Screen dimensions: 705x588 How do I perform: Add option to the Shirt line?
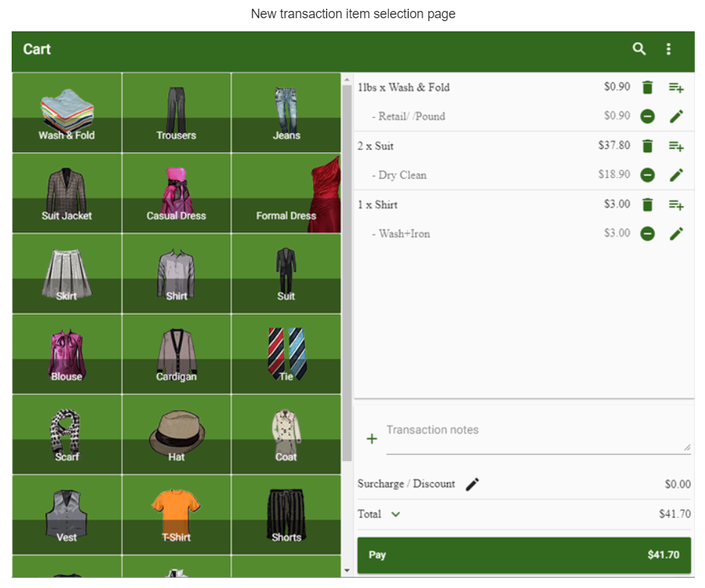676,205
